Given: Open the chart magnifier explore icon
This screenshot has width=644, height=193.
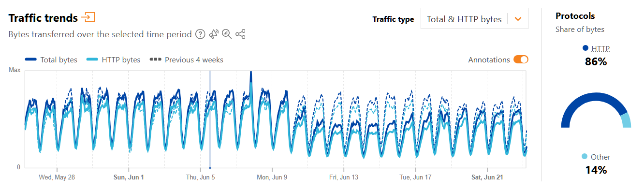Looking at the screenshot, I should tap(227, 34).
